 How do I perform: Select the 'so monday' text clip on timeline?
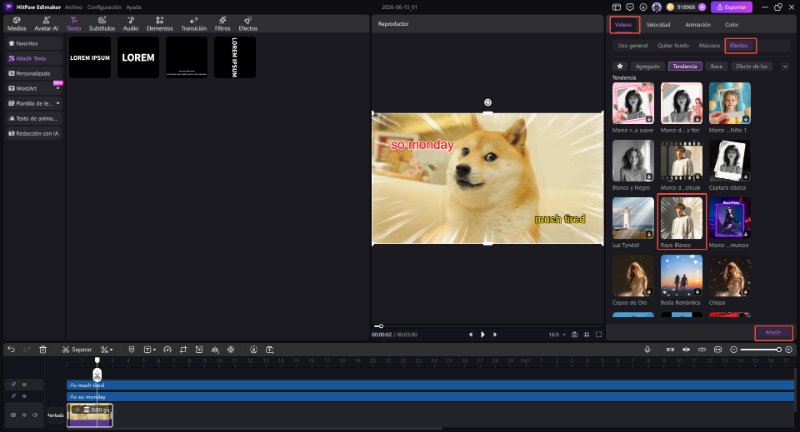coord(430,396)
